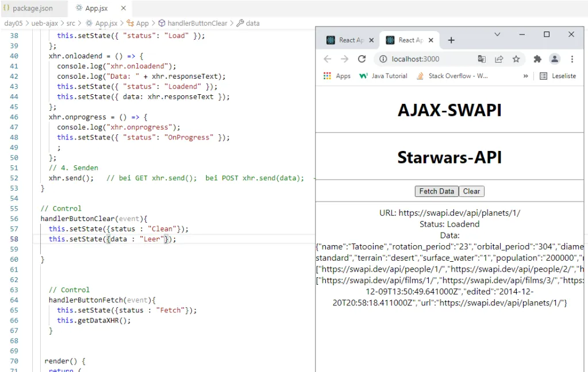Screen dimensions: 588x372
Task: Click the URL swapi.dev planets text
Action: pos(449,213)
